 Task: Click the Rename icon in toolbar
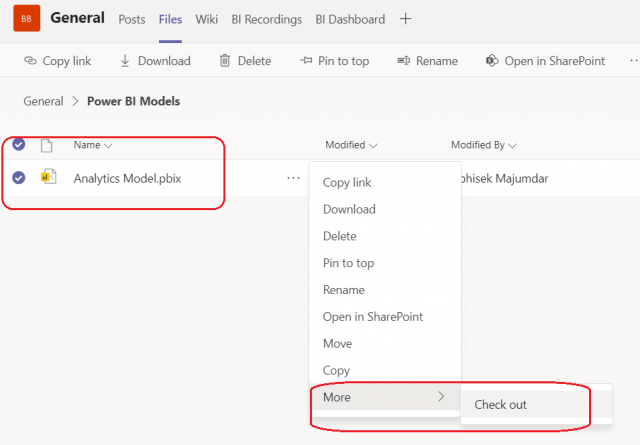click(404, 61)
